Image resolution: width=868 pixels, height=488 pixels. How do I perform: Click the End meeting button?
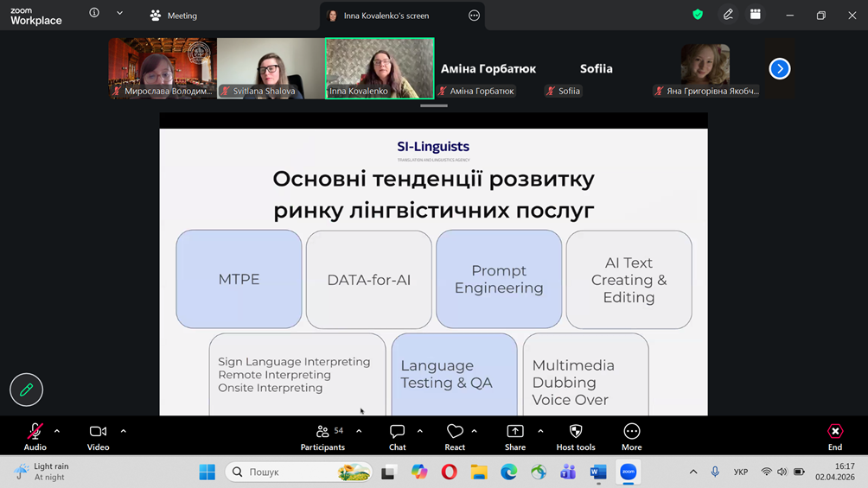click(835, 436)
